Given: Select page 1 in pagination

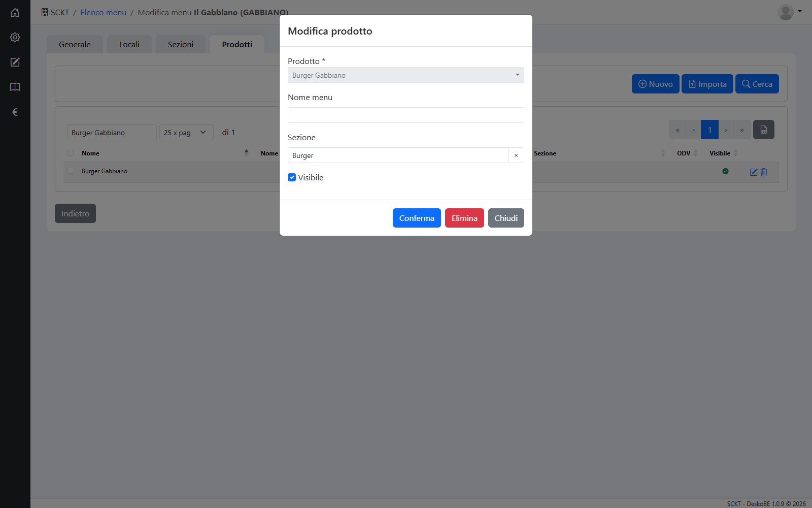Looking at the screenshot, I should coord(709,130).
